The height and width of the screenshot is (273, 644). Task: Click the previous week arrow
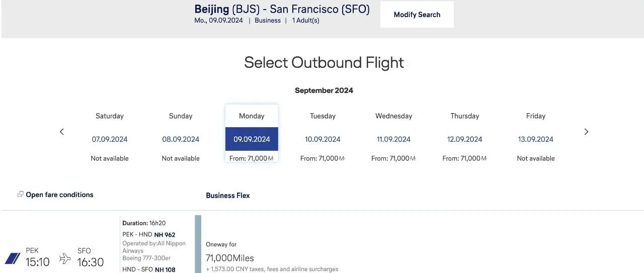tap(62, 132)
